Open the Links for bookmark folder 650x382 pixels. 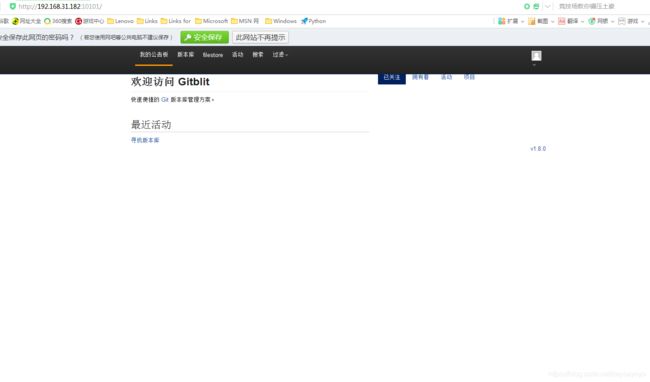click(176, 21)
